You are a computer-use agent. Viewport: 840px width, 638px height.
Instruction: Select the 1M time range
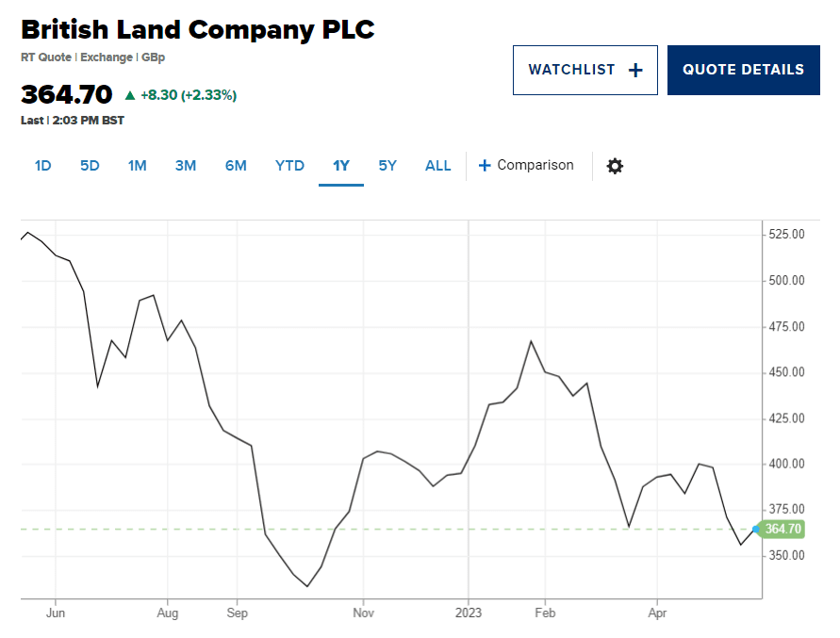137,166
